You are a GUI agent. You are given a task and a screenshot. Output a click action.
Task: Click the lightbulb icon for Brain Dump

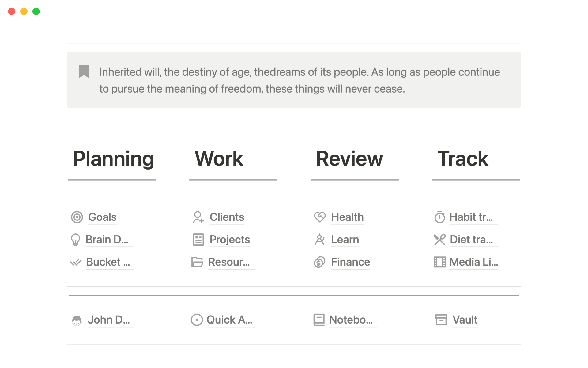[x=75, y=240]
